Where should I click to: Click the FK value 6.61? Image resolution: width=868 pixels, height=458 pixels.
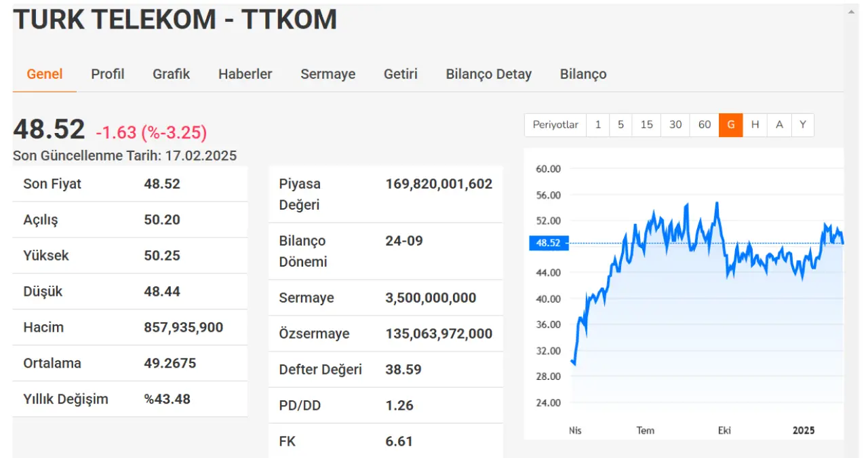click(399, 442)
